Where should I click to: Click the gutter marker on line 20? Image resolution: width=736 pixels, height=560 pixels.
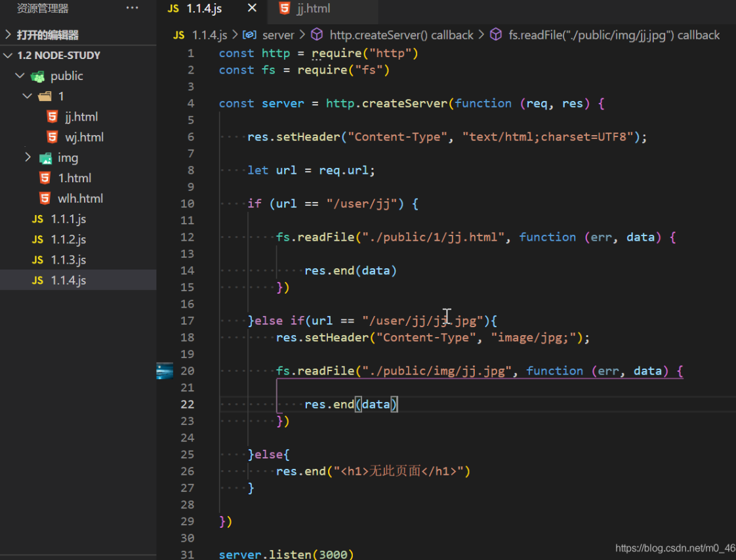pyautogui.click(x=165, y=371)
